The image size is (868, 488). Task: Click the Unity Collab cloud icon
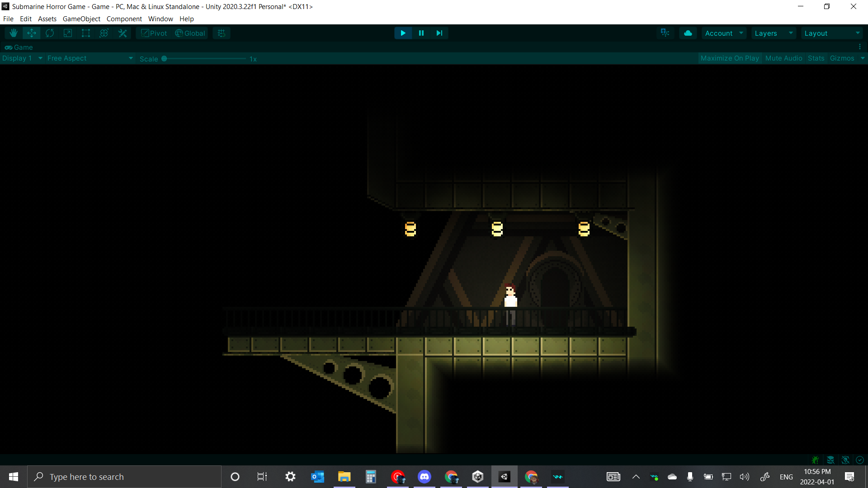[x=688, y=33]
